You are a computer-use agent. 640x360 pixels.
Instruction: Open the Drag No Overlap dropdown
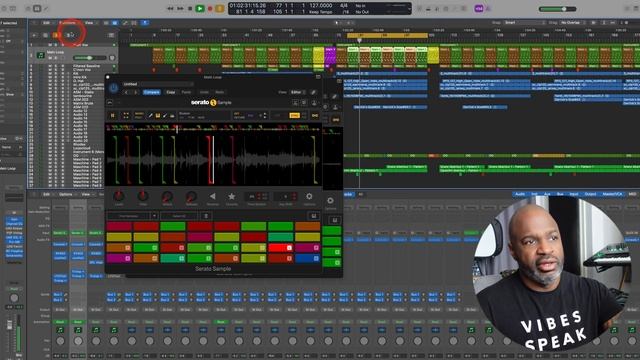click(573, 23)
